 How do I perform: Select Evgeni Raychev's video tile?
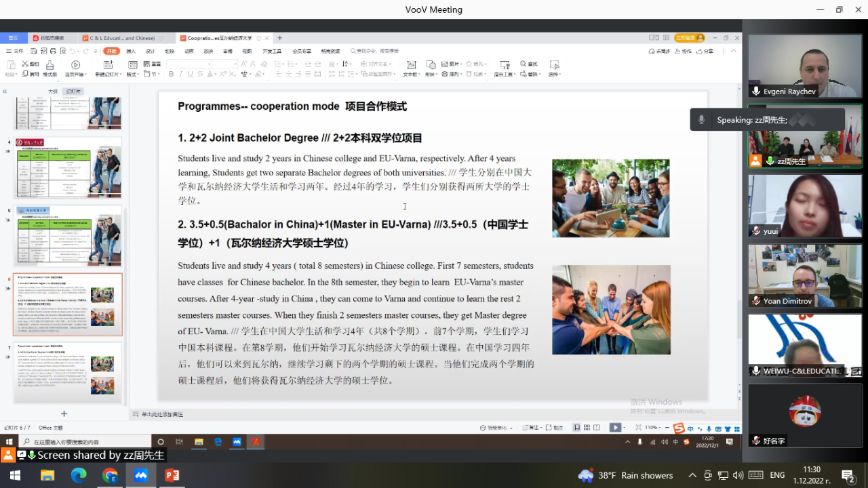pyautogui.click(x=805, y=66)
